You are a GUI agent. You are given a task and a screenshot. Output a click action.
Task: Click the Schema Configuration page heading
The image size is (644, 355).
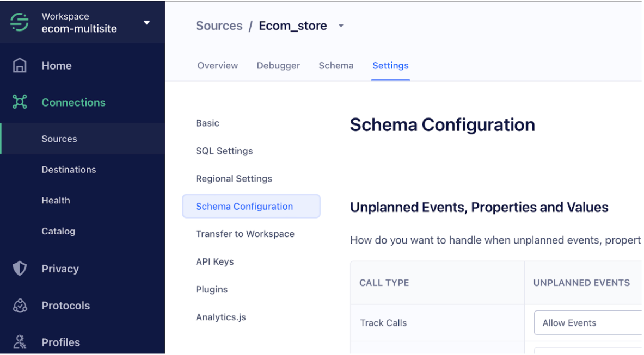pyautogui.click(x=443, y=125)
